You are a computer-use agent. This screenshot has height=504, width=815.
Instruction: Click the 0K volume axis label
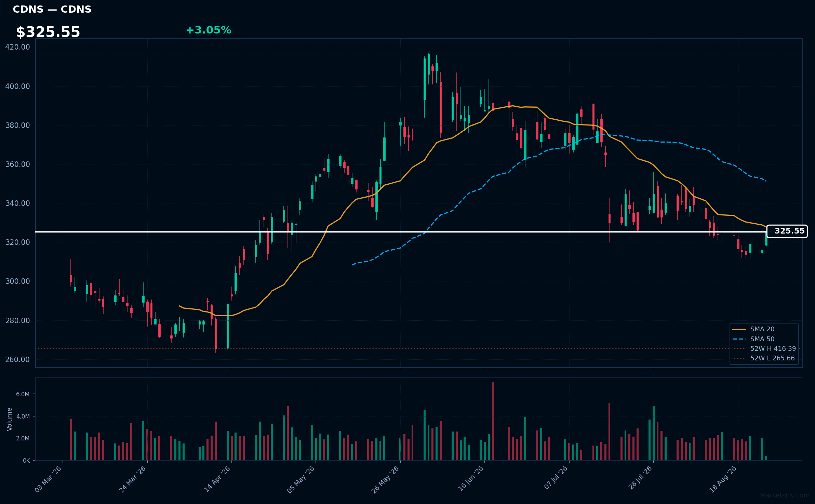26,461
